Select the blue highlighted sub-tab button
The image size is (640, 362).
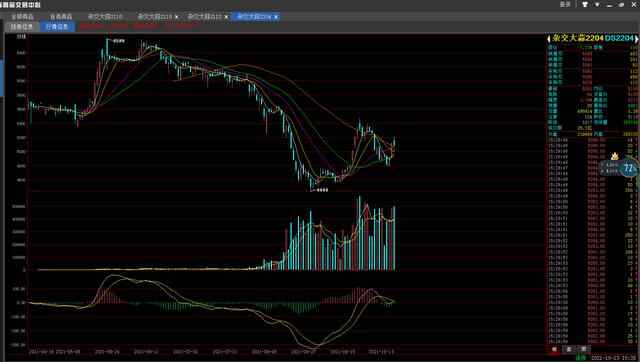point(57,27)
